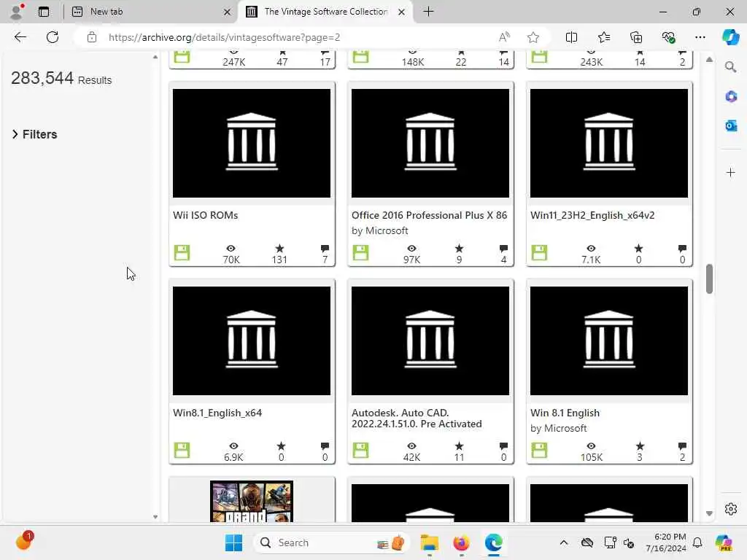
Task: Open a new browser tab
Action: tap(428, 12)
